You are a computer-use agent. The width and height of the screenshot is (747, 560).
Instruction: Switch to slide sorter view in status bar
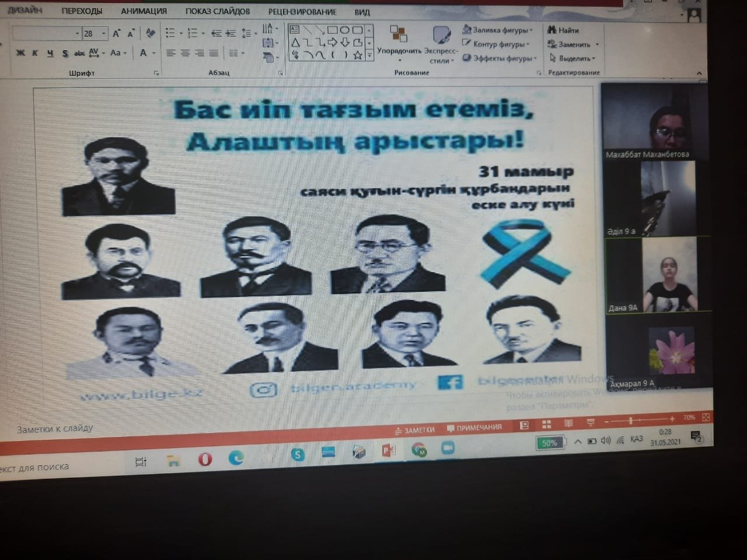coord(546,425)
